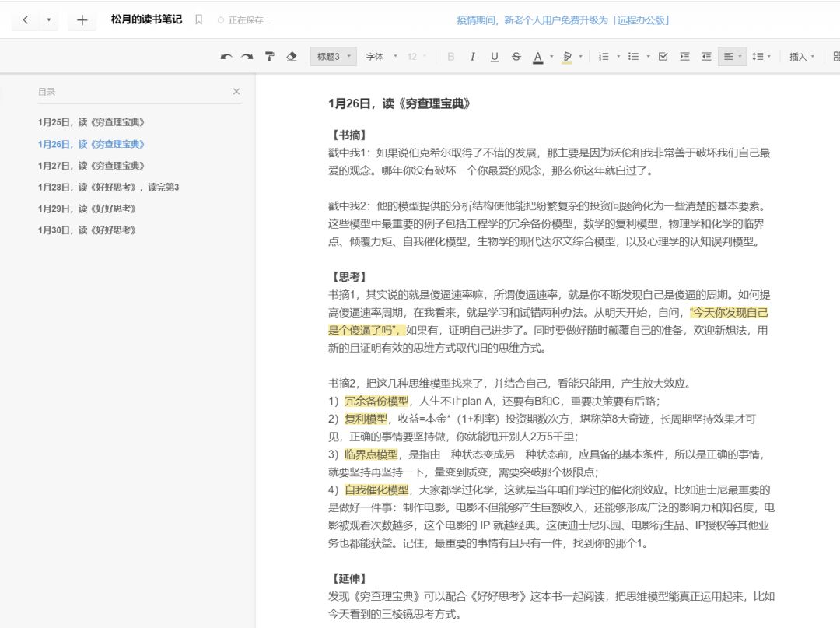Select the format painter tool

(x=270, y=57)
